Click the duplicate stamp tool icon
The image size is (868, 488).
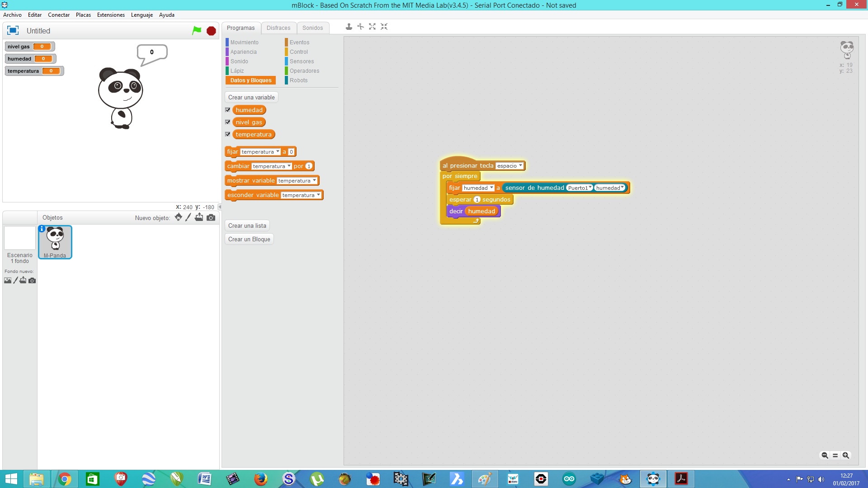[349, 27]
